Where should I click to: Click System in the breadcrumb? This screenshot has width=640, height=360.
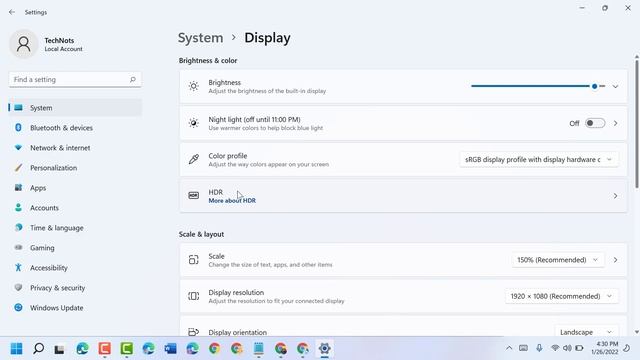point(200,38)
